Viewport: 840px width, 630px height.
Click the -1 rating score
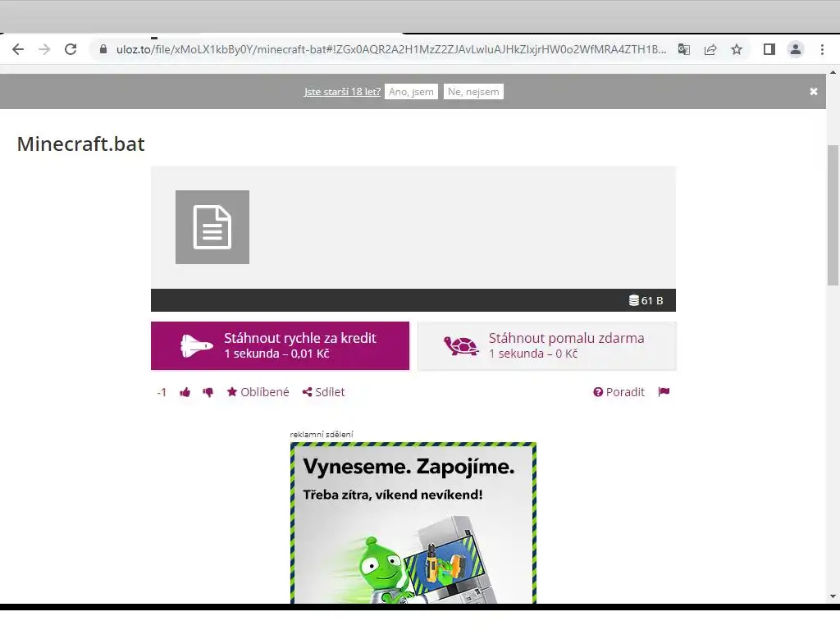[162, 392]
